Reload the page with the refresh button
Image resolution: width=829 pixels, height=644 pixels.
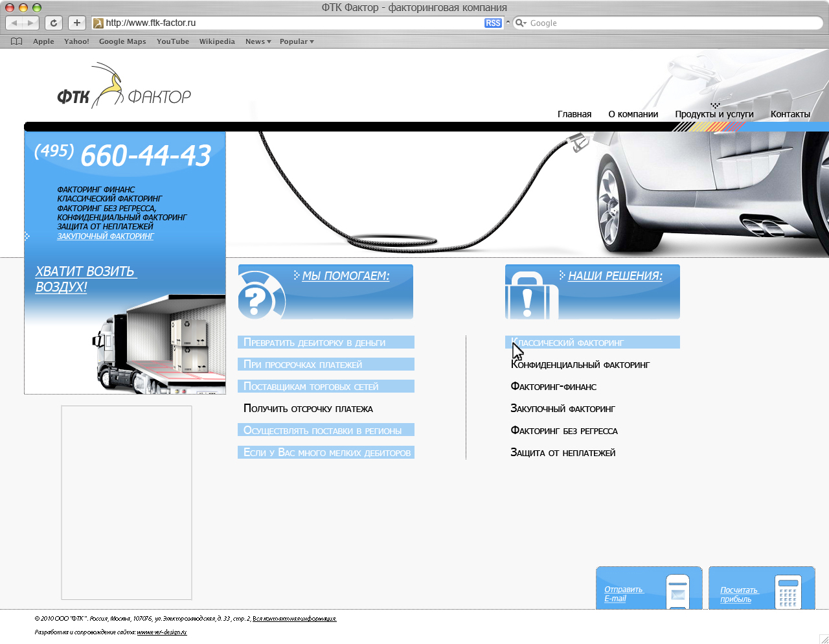coord(54,23)
